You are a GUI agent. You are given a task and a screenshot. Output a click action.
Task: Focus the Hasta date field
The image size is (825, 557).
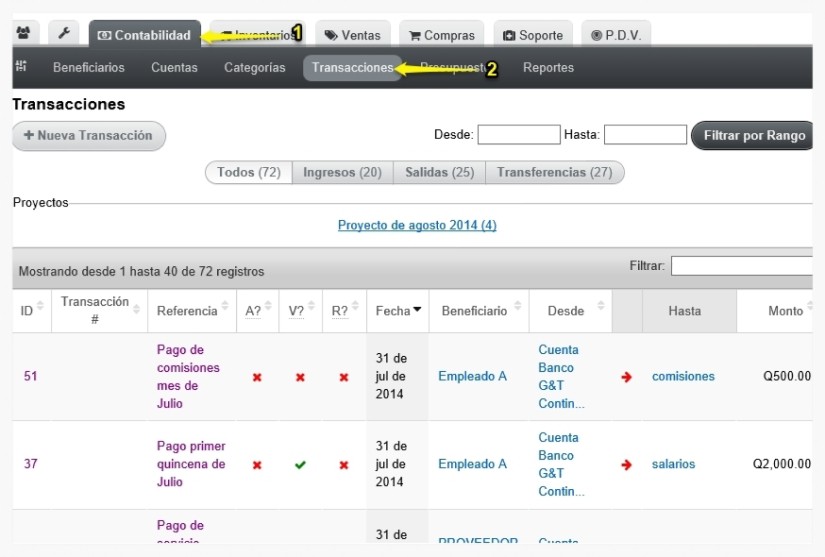[x=645, y=135]
